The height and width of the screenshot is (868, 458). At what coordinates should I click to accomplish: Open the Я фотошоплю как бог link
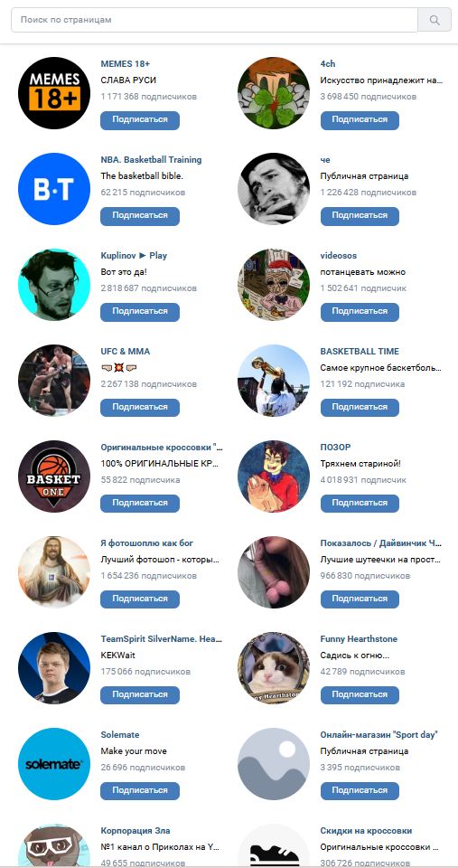147,543
